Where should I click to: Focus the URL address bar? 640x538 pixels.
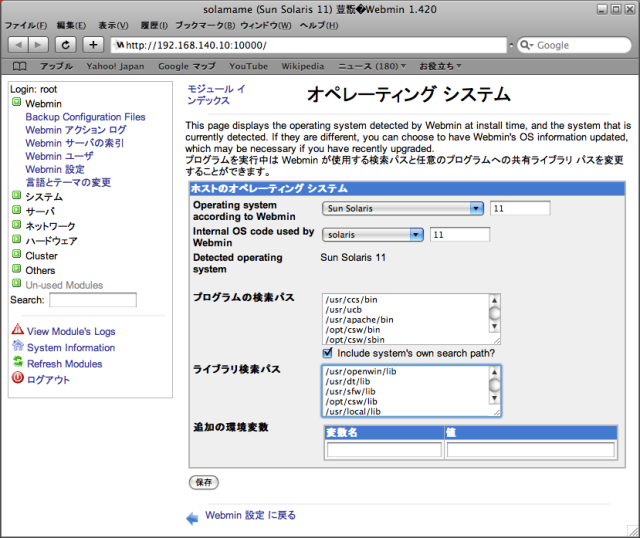pos(309,45)
